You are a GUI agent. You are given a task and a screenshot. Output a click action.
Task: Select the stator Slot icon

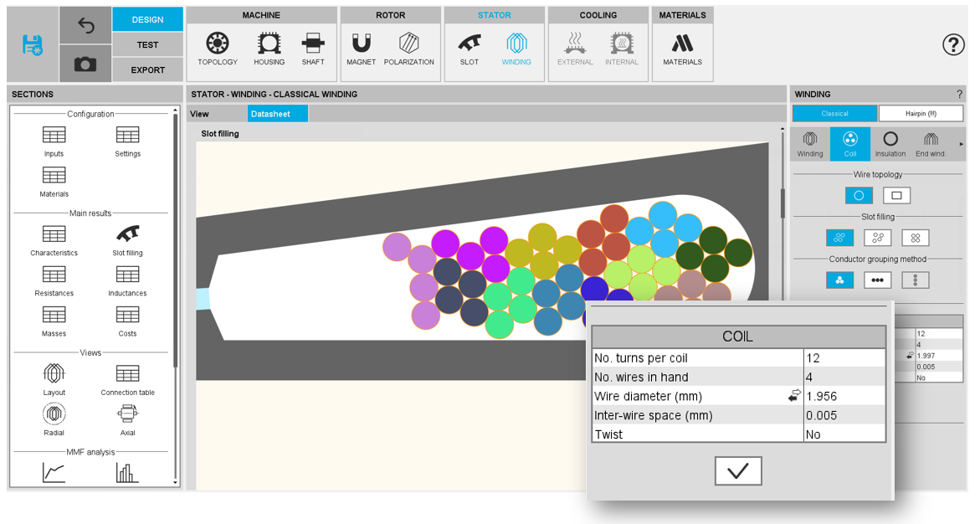(x=469, y=49)
